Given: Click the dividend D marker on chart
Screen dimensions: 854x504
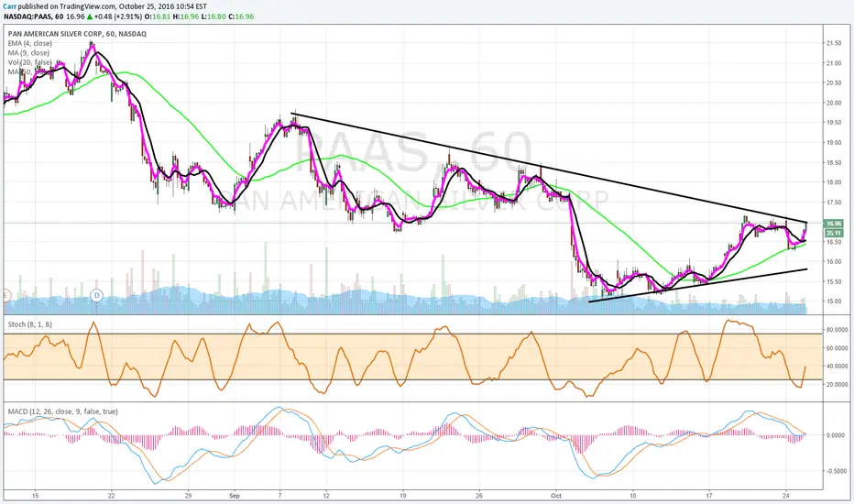Looking at the screenshot, I should [x=96, y=296].
